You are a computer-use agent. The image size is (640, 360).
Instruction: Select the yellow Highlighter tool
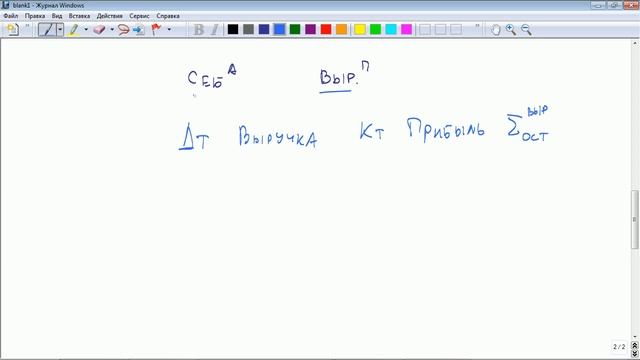tap(74, 29)
